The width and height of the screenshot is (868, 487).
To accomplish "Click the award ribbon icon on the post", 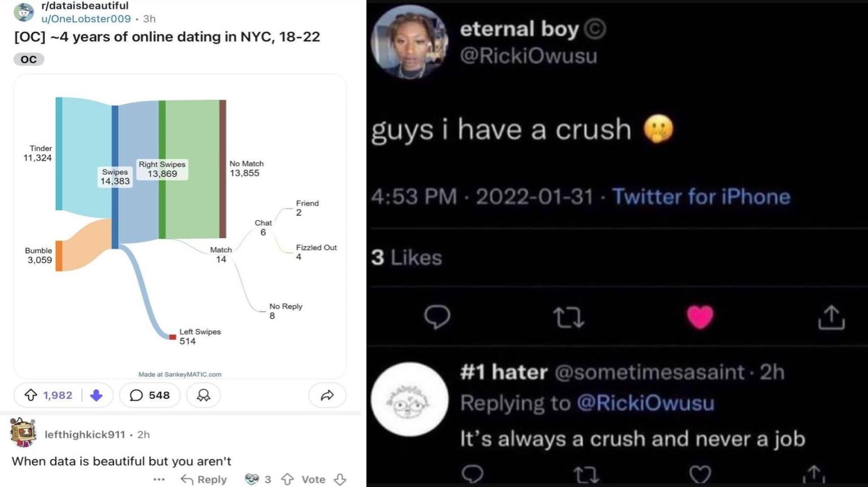I will [x=203, y=395].
